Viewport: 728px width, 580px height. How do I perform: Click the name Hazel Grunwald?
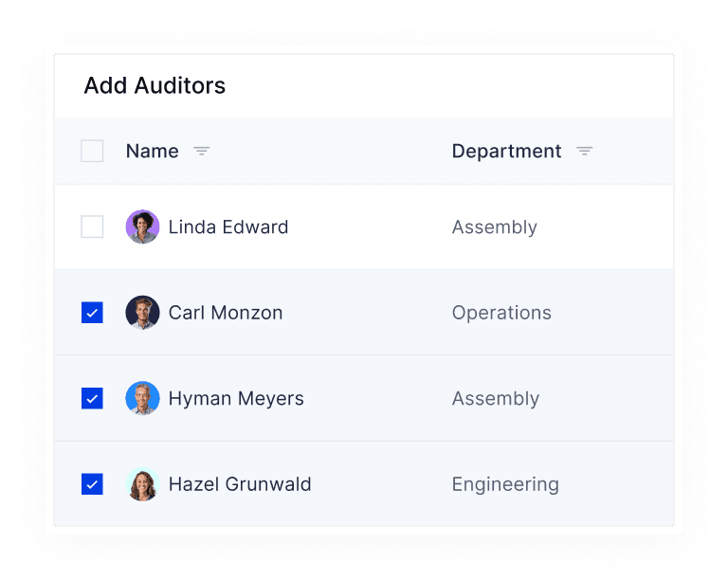tap(240, 484)
